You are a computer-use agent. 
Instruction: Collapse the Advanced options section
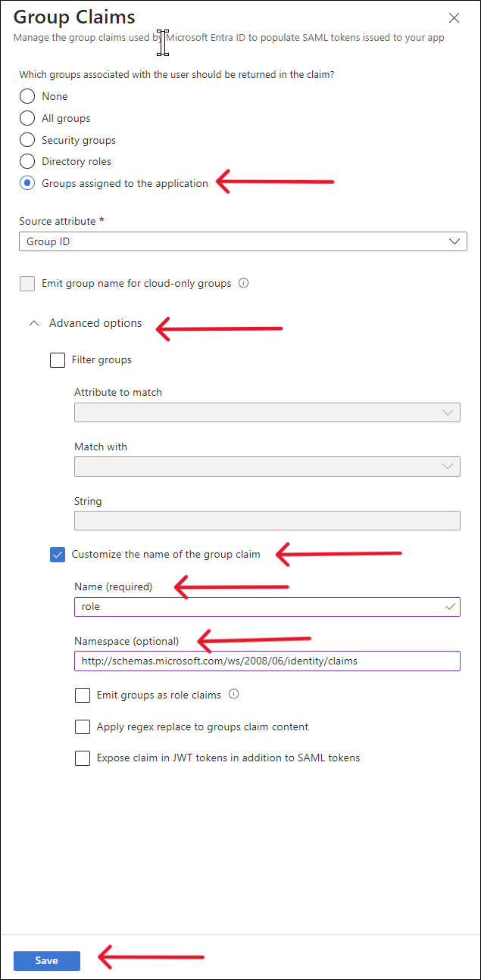tap(33, 322)
